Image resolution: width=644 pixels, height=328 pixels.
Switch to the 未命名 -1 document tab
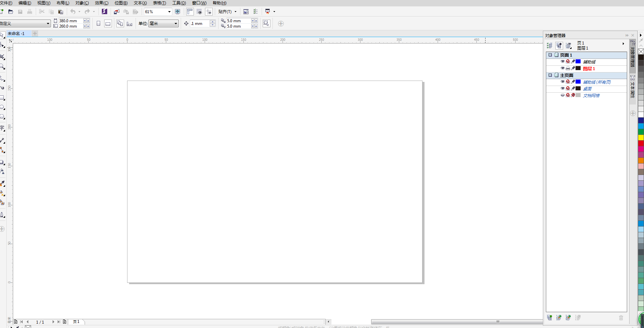click(x=16, y=34)
